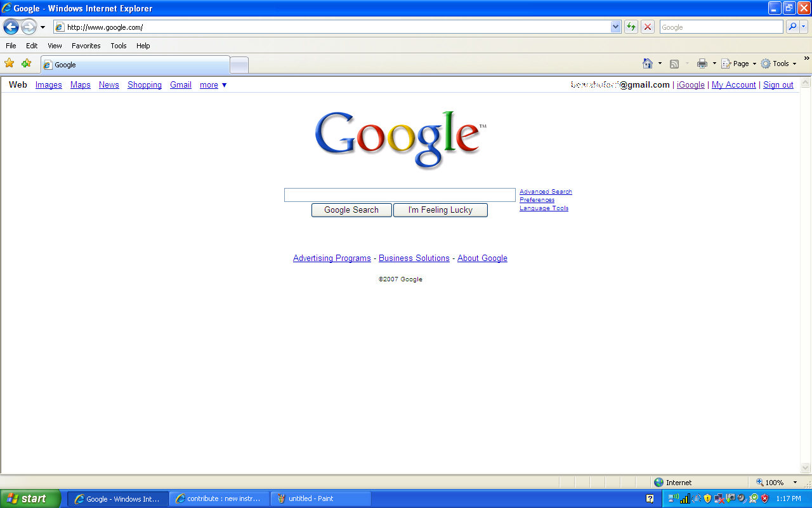812x508 pixels.
Task: Click the Forward navigation arrow
Action: click(29, 27)
